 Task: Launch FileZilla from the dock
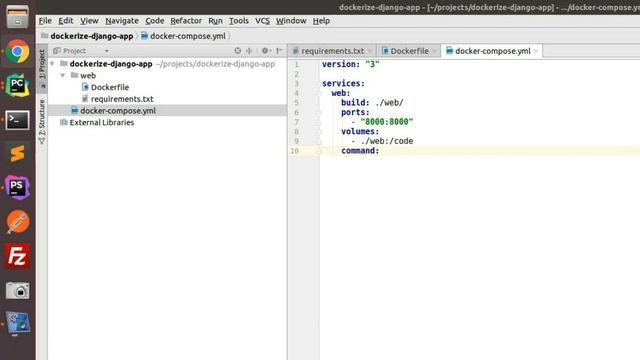click(17, 256)
